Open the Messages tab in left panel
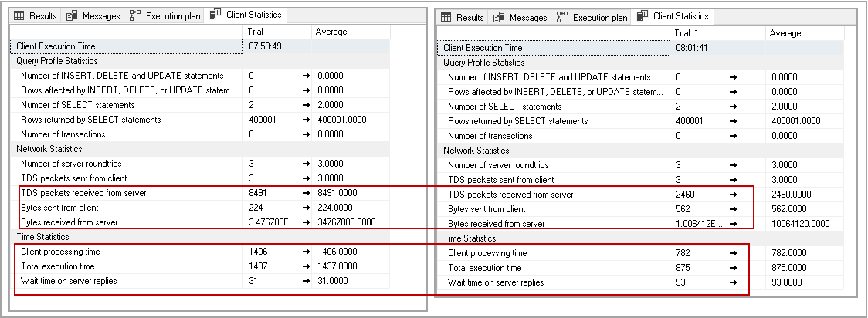 (93, 16)
